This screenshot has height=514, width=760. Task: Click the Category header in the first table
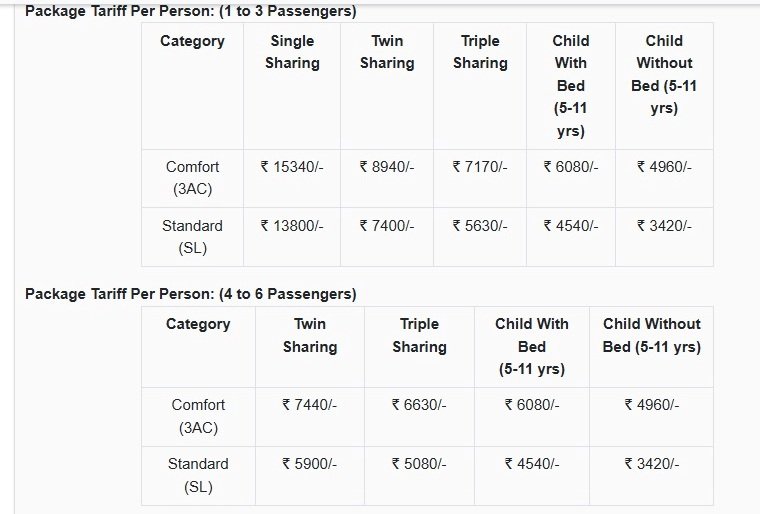(192, 41)
